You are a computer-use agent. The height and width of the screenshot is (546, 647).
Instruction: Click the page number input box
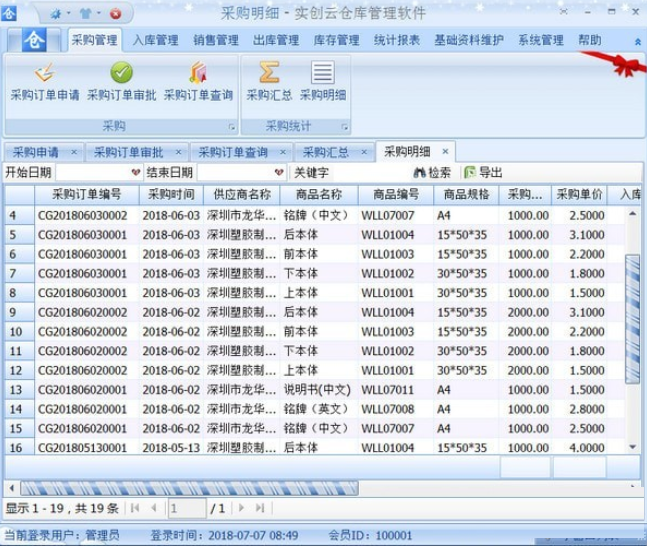tap(187, 508)
